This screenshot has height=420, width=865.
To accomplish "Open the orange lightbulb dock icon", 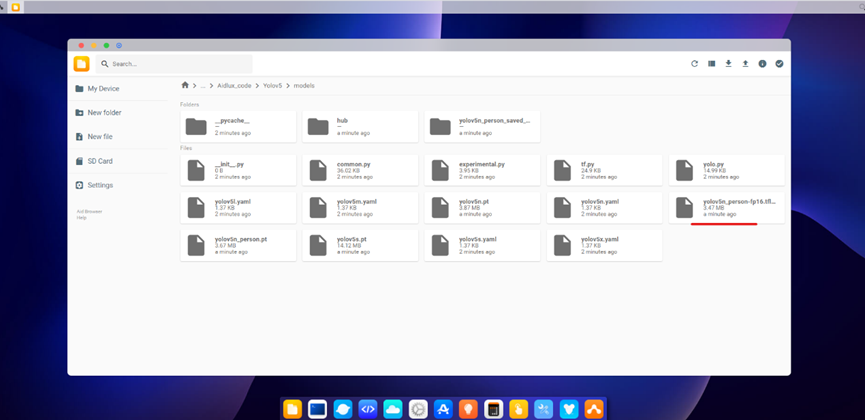I will [468, 409].
